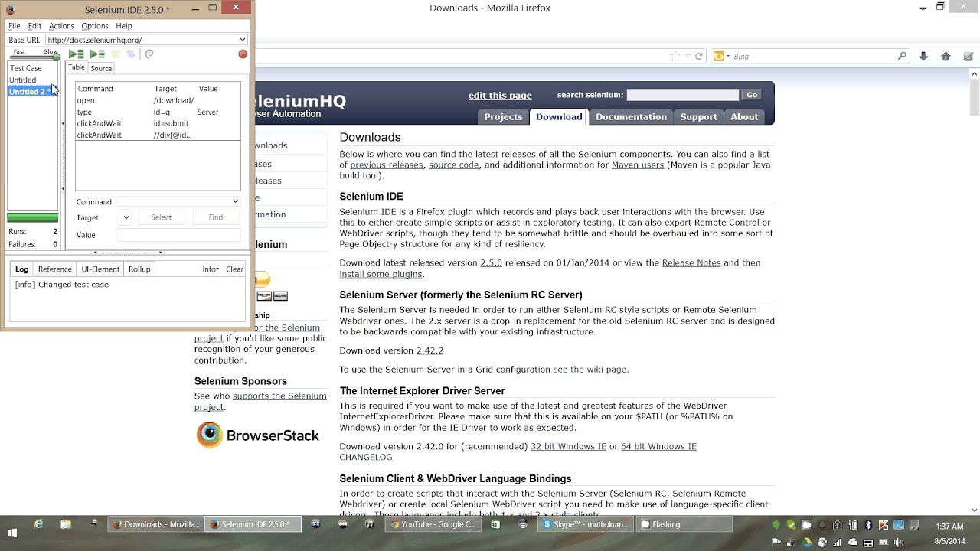The image size is (980, 551).
Task: Follow the previous releases link
Action: coord(387,165)
